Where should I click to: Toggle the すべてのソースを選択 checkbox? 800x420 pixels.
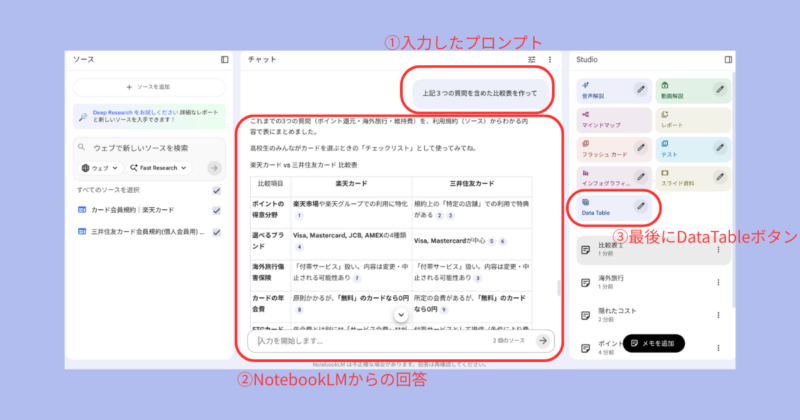[x=216, y=190]
